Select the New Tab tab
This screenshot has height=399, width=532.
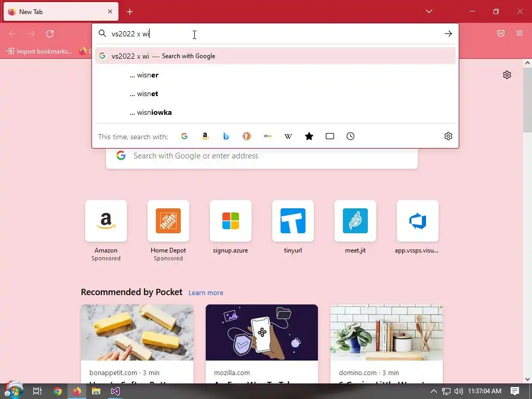pos(61,11)
